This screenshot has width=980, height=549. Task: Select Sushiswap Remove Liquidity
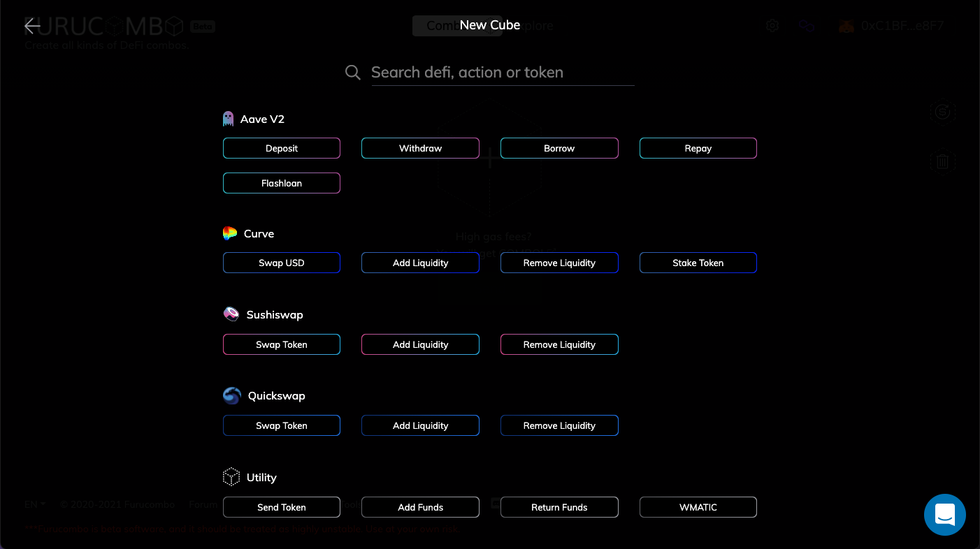559,344
